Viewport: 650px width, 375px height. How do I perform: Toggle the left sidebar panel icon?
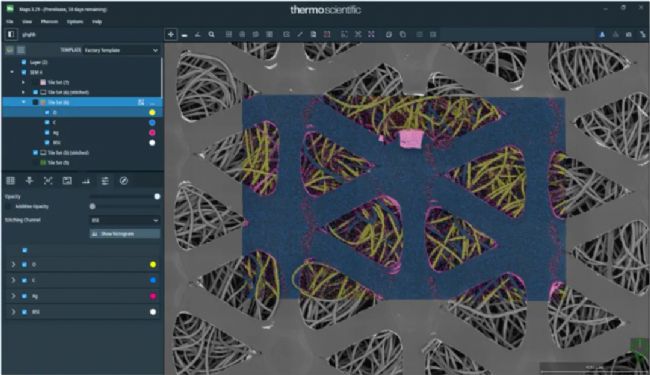click(11, 34)
